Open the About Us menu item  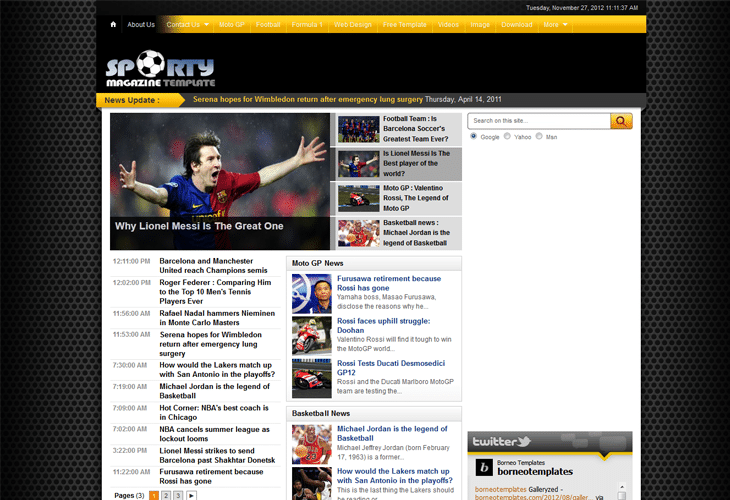coord(141,25)
